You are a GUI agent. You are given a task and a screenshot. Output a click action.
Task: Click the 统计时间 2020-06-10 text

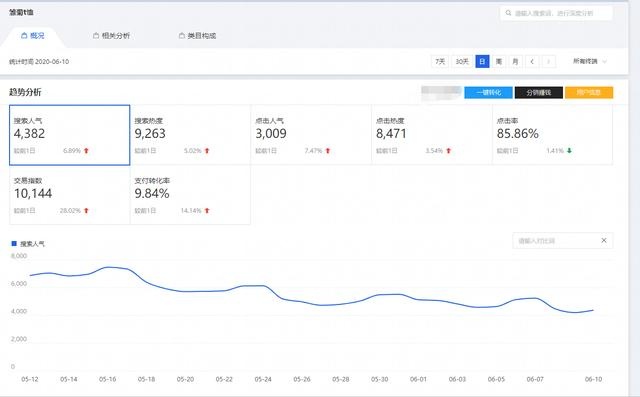pyautogui.click(x=39, y=62)
